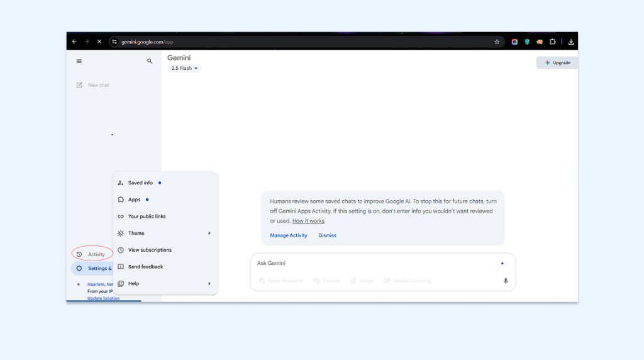644x360 pixels.
Task: Dismiss the activity notice
Action: tap(327, 235)
